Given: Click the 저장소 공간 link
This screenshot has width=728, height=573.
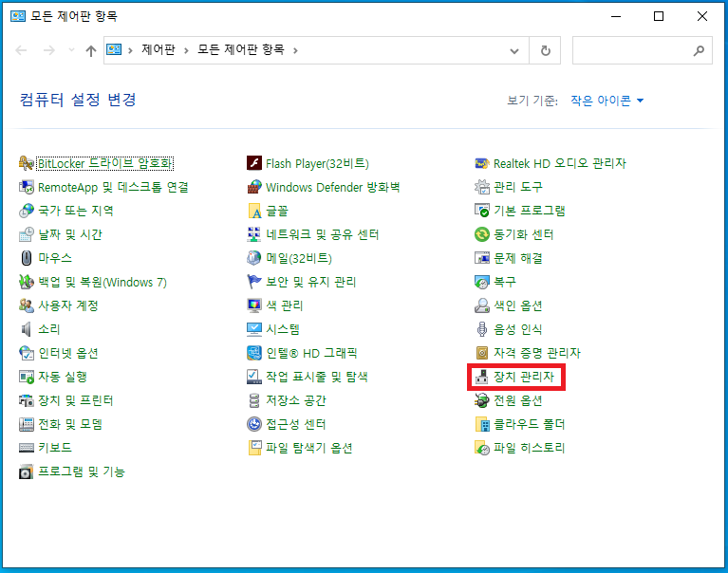Looking at the screenshot, I should coord(296,400).
